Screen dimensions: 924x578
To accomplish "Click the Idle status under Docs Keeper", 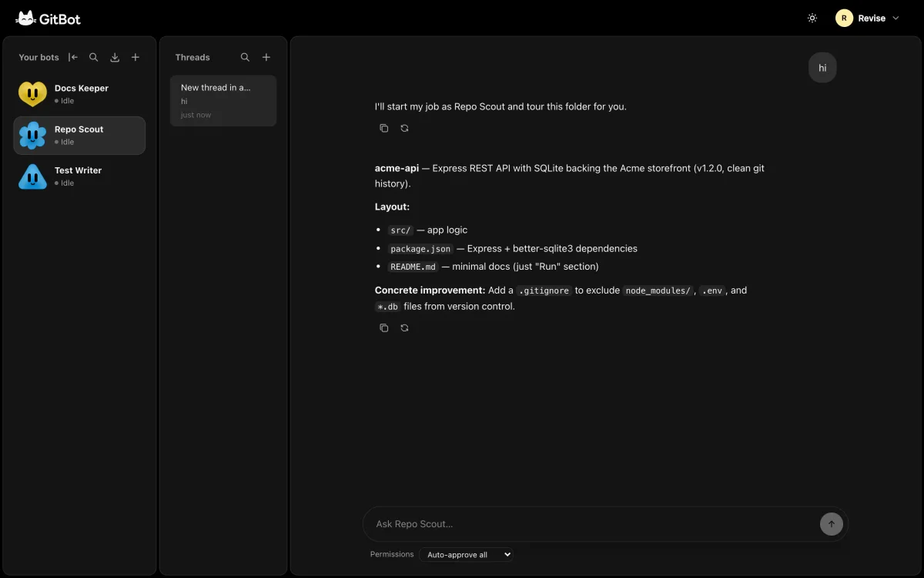I will coord(65,101).
